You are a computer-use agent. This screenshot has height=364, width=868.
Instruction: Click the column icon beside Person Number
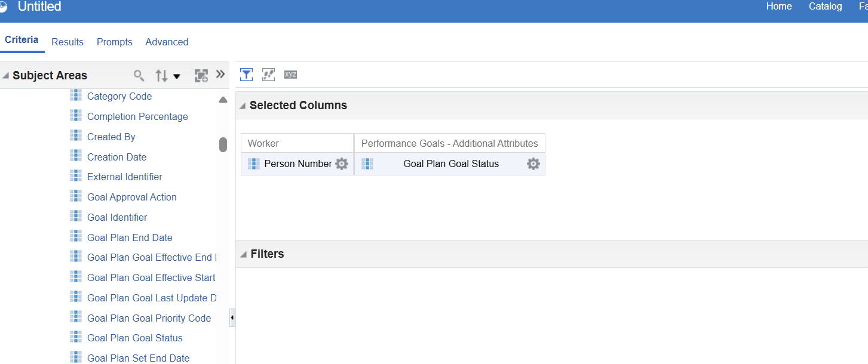(x=254, y=164)
